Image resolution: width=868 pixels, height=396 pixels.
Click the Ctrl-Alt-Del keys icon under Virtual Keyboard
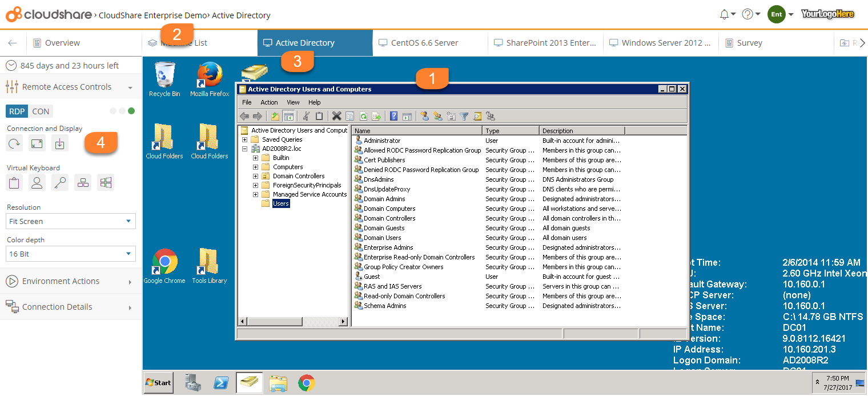point(83,182)
